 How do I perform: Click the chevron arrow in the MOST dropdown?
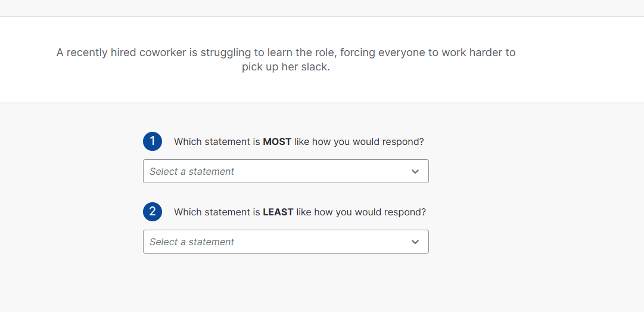click(415, 172)
